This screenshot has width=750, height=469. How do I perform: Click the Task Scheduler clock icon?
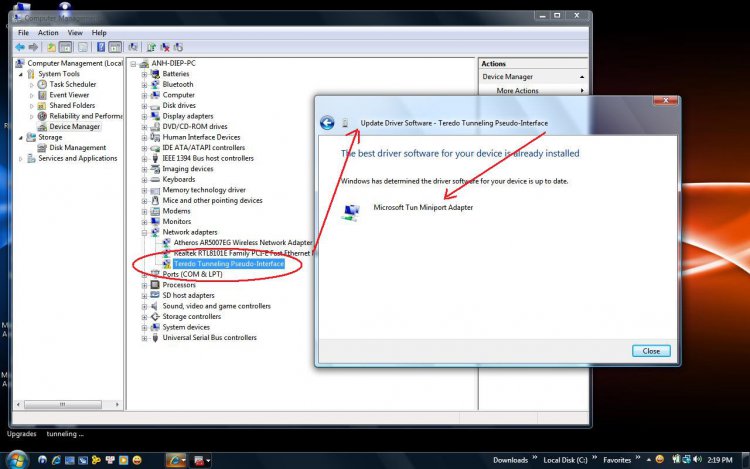point(42,84)
